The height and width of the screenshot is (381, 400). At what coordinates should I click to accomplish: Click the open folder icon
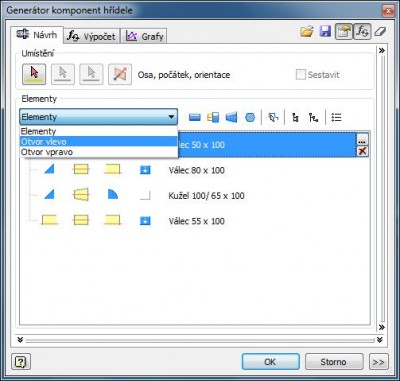[307, 32]
